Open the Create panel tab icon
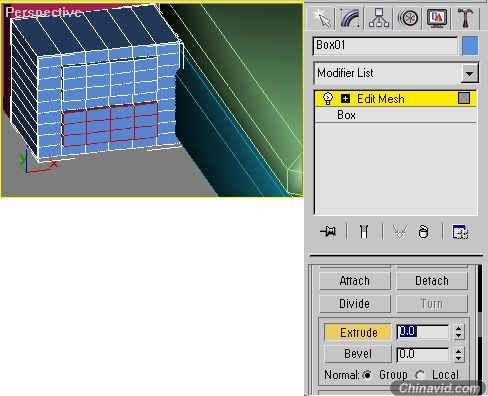This screenshot has height=396, width=488. (322, 18)
